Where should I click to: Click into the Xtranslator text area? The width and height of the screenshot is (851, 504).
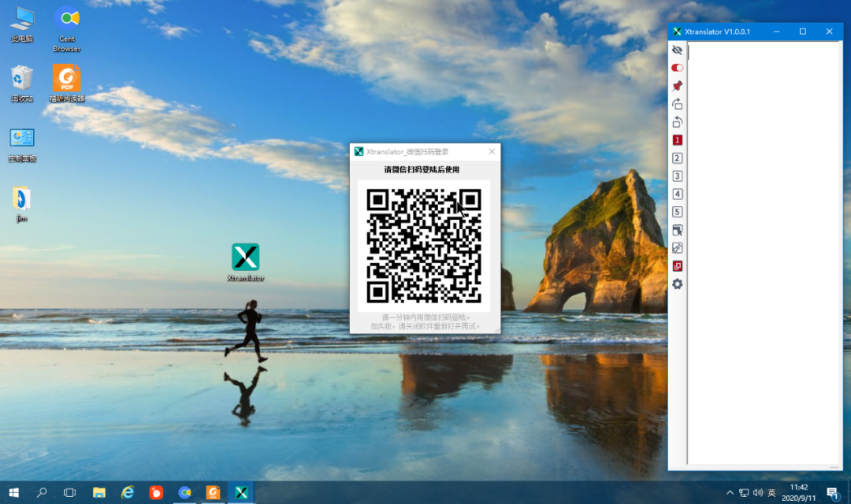764,253
